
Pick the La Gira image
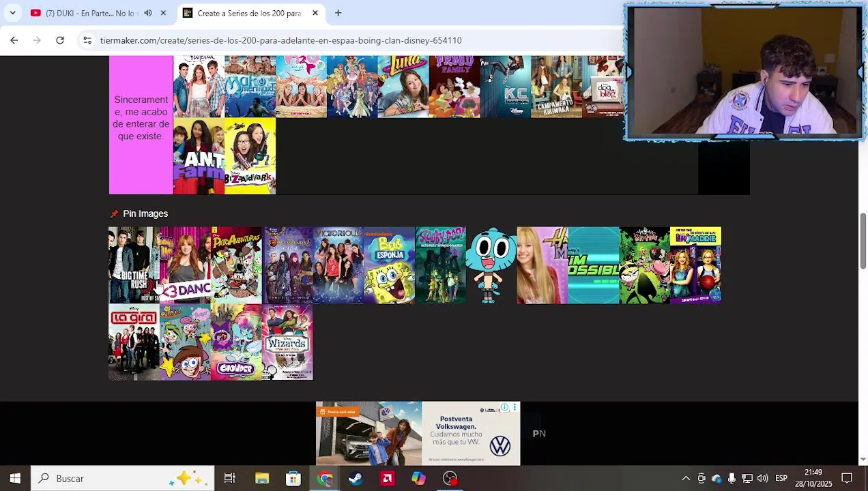click(134, 342)
